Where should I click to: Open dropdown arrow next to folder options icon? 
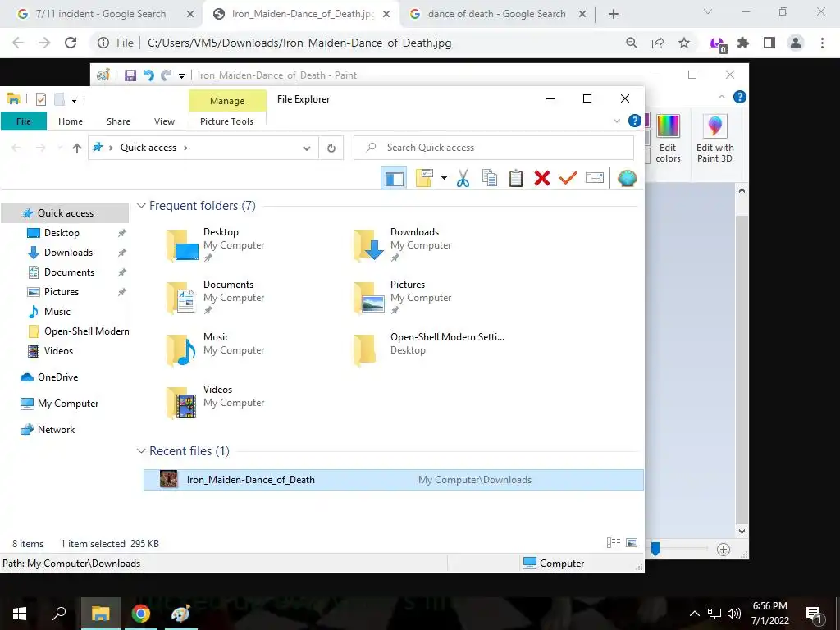point(444,178)
